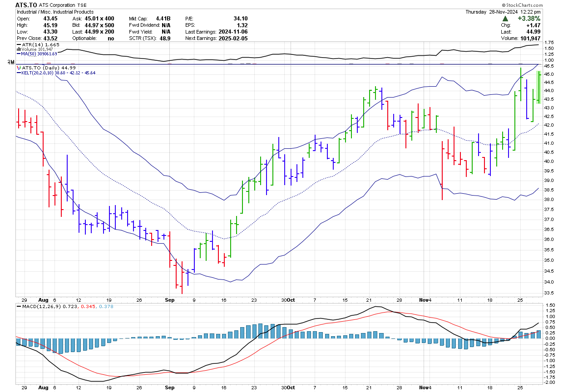Click the High price 45.19
Screen dimensions: 563x392
coord(50,25)
